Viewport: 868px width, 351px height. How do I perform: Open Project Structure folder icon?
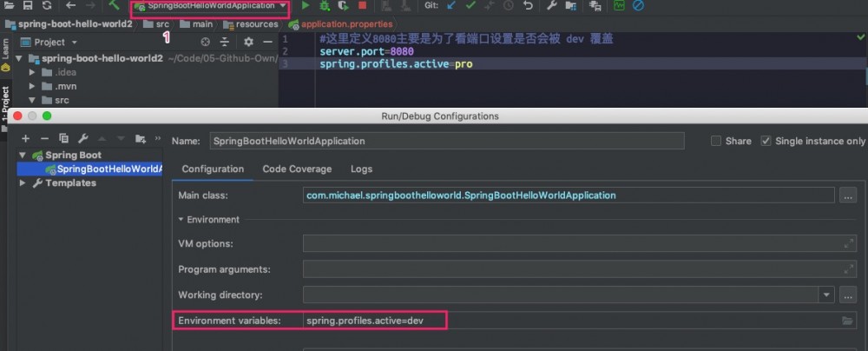click(571, 5)
